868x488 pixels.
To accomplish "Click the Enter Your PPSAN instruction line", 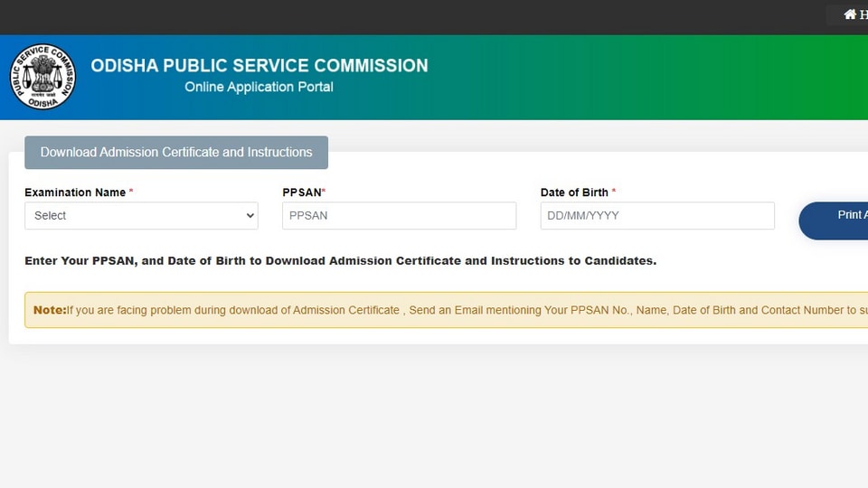I will coord(341,260).
